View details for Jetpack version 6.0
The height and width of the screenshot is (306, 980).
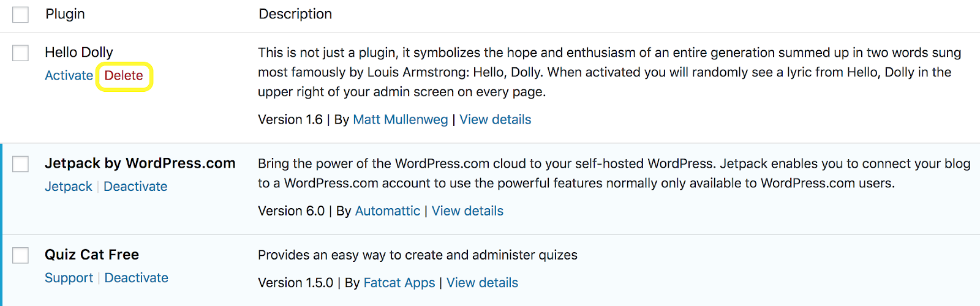coord(467,211)
